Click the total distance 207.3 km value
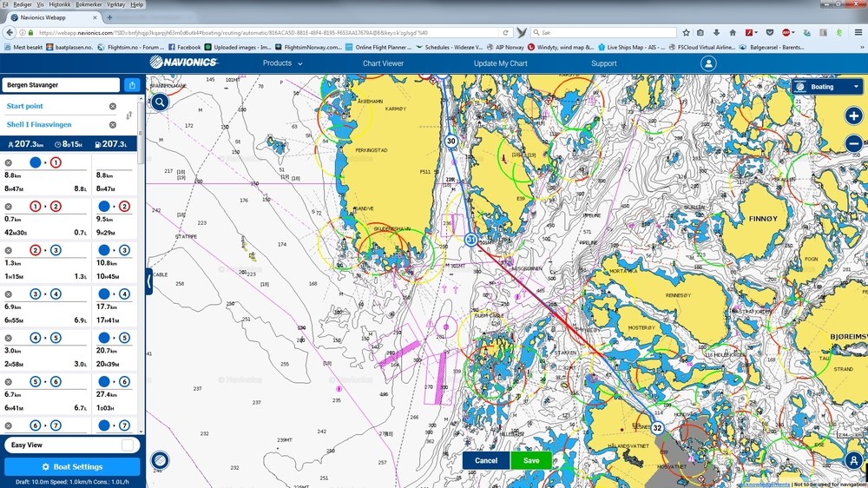Viewport: 868px width, 488px height. coord(25,144)
